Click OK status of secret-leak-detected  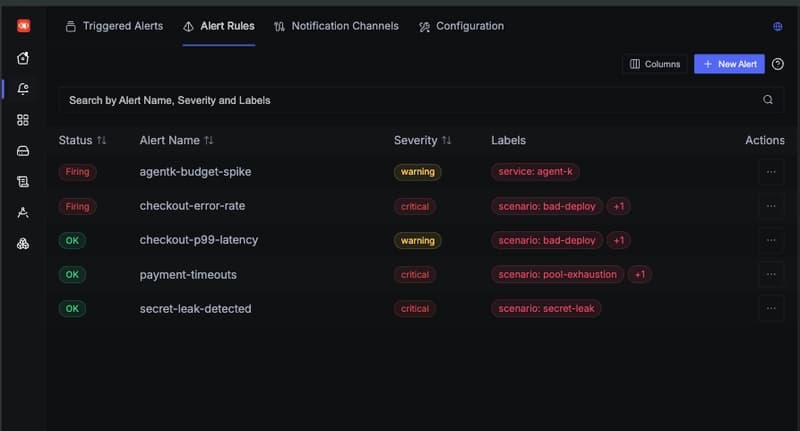pyautogui.click(x=72, y=309)
